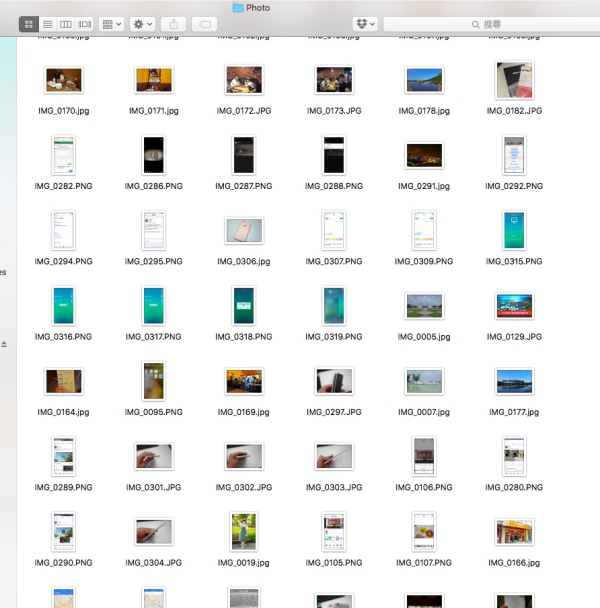Click the search field
The width and height of the screenshot is (600, 608).
[x=492, y=24]
